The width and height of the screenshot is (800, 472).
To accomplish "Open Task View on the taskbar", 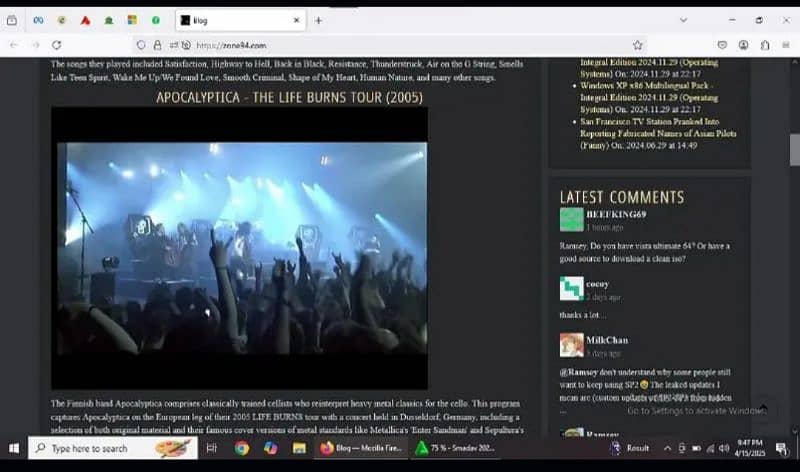I will [212, 448].
